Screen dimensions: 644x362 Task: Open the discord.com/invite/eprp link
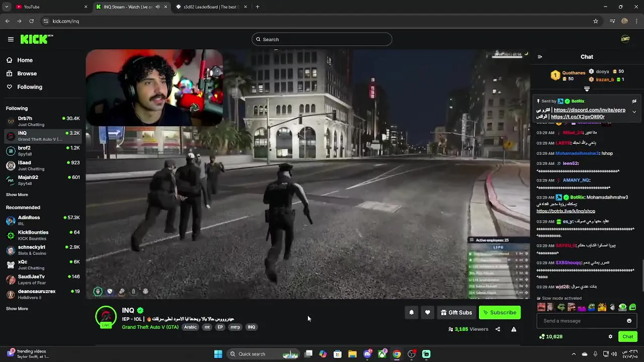[x=589, y=110]
